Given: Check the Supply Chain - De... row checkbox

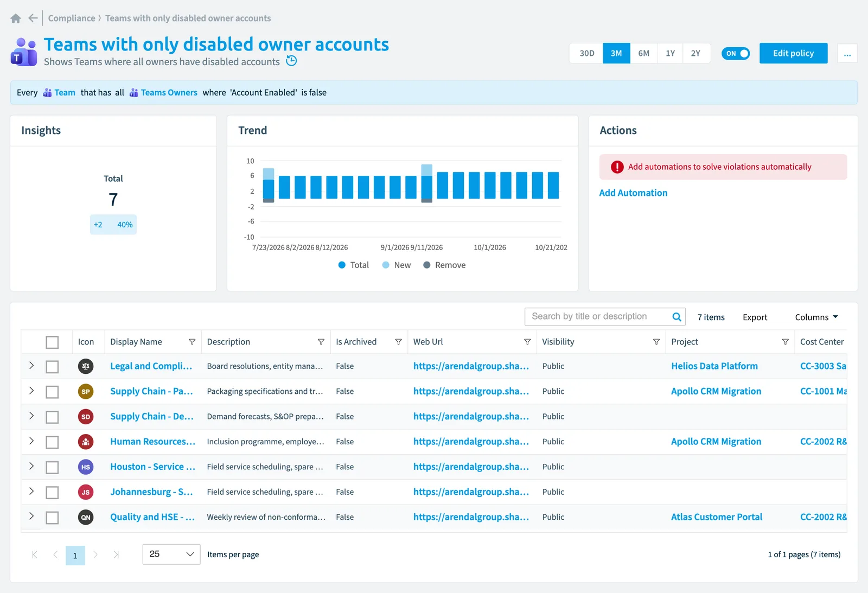Looking at the screenshot, I should click(52, 417).
